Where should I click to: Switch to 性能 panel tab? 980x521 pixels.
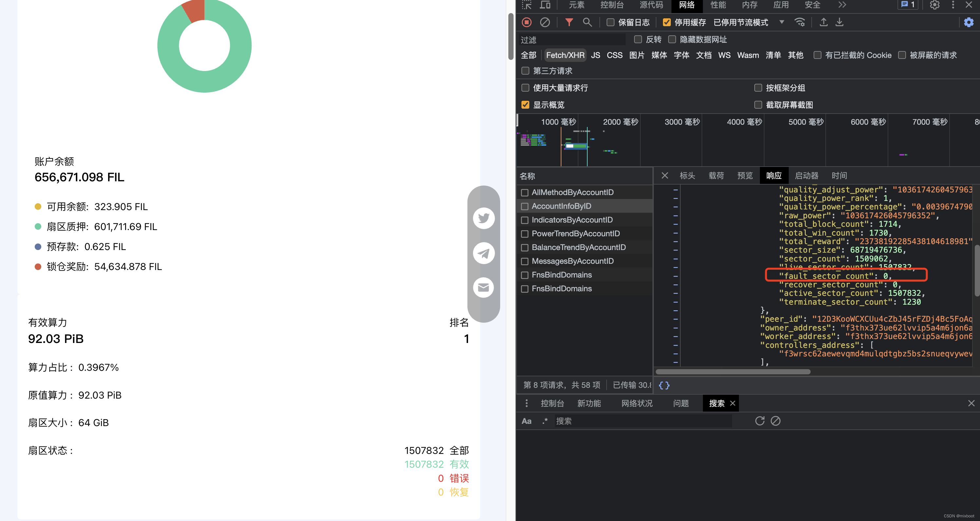pyautogui.click(x=718, y=5)
